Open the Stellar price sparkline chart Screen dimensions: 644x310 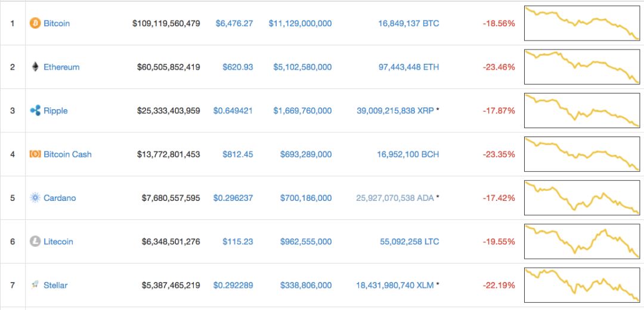tap(581, 285)
